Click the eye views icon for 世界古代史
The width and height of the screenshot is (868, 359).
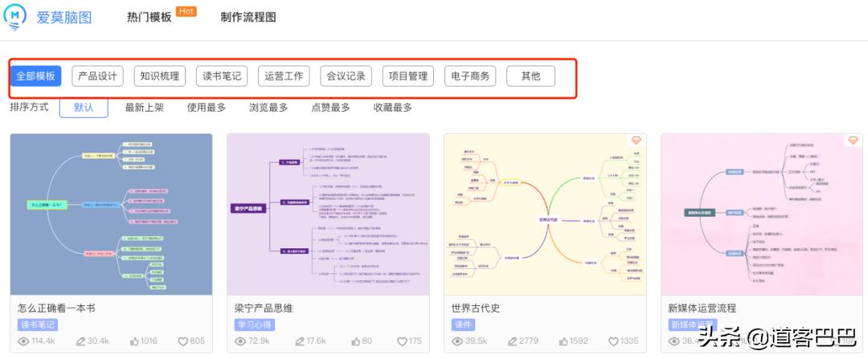click(457, 341)
